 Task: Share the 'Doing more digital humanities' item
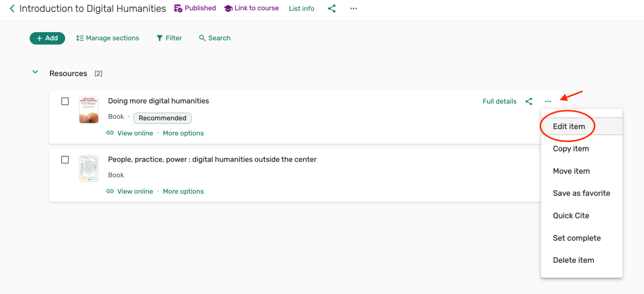(x=529, y=102)
